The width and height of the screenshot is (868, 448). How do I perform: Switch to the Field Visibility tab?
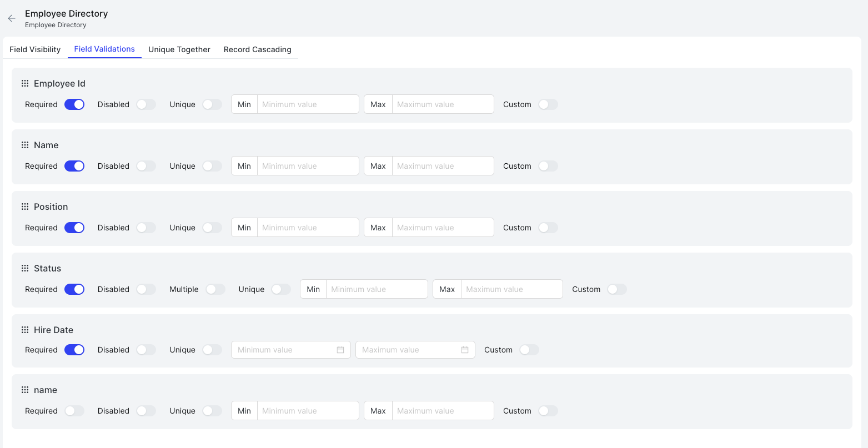(x=34, y=49)
